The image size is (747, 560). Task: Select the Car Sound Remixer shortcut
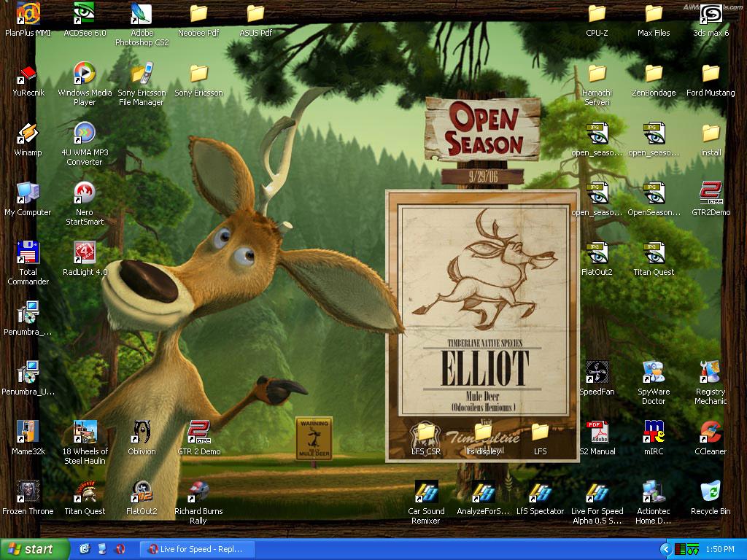pyautogui.click(x=426, y=492)
